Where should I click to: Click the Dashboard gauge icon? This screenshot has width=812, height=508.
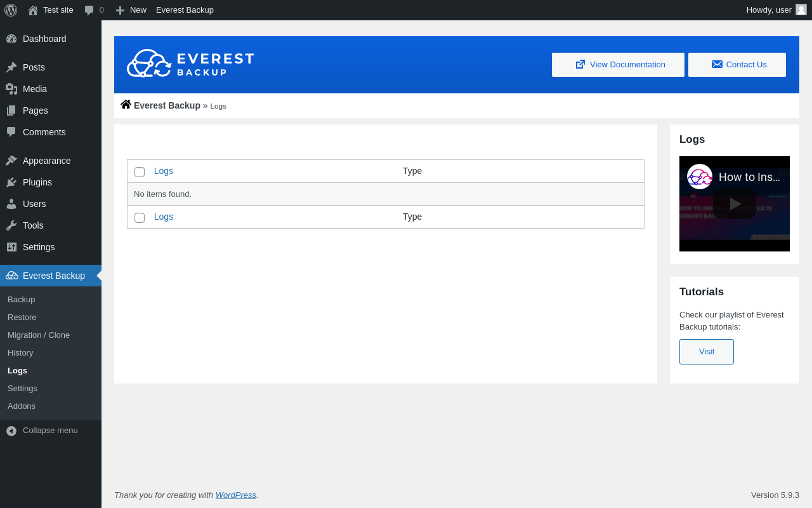point(11,39)
